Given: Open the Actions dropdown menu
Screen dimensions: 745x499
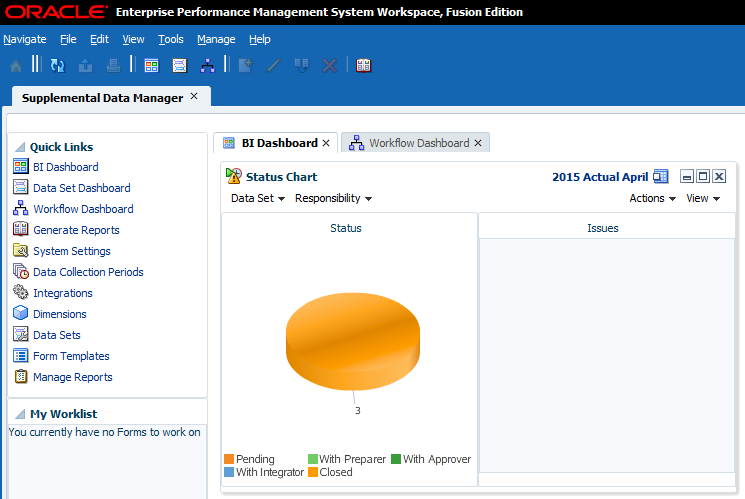Looking at the screenshot, I should (x=652, y=198).
